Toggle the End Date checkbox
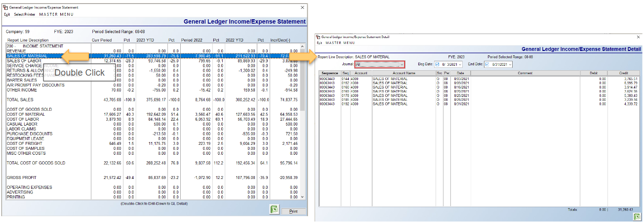The image size is (644, 224). (x=487, y=64)
